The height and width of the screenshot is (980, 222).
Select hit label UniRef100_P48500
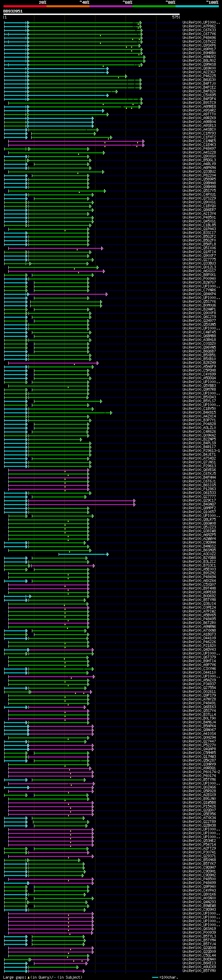point(199,879)
